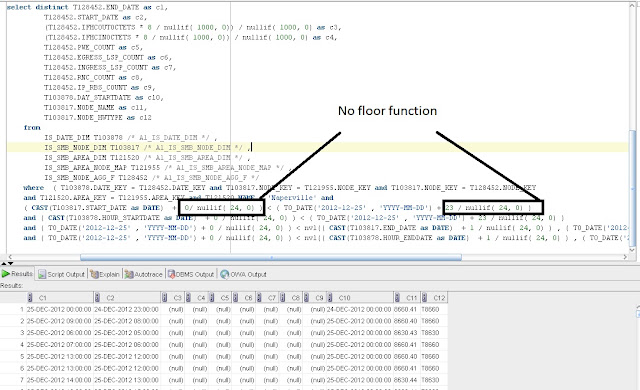Click the sort icon in column C11 header

[397, 297]
